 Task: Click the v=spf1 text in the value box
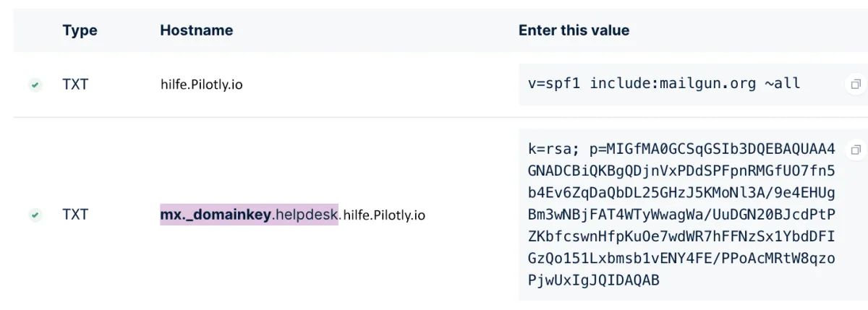(555, 83)
